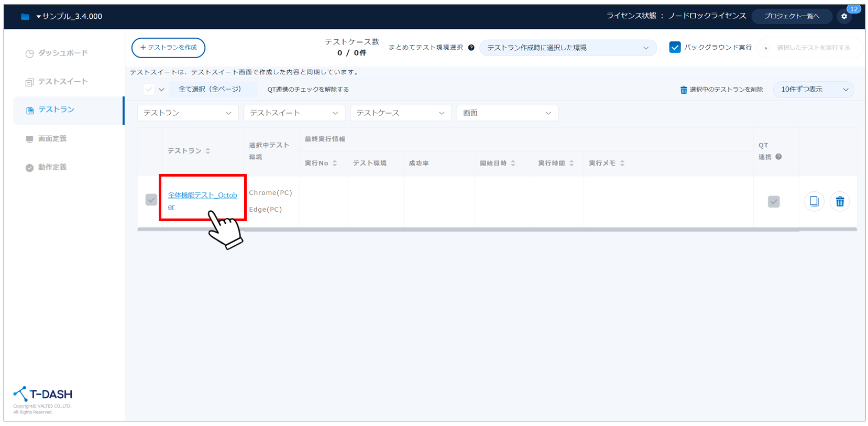The width and height of the screenshot is (868, 426).
Task: Click the help icon next to QT連携
Action: pos(778,157)
